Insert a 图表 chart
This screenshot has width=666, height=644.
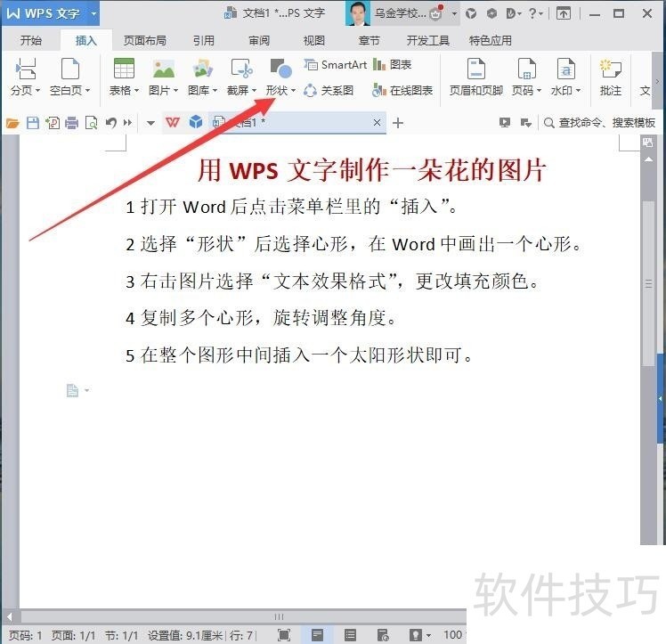coord(392,65)
